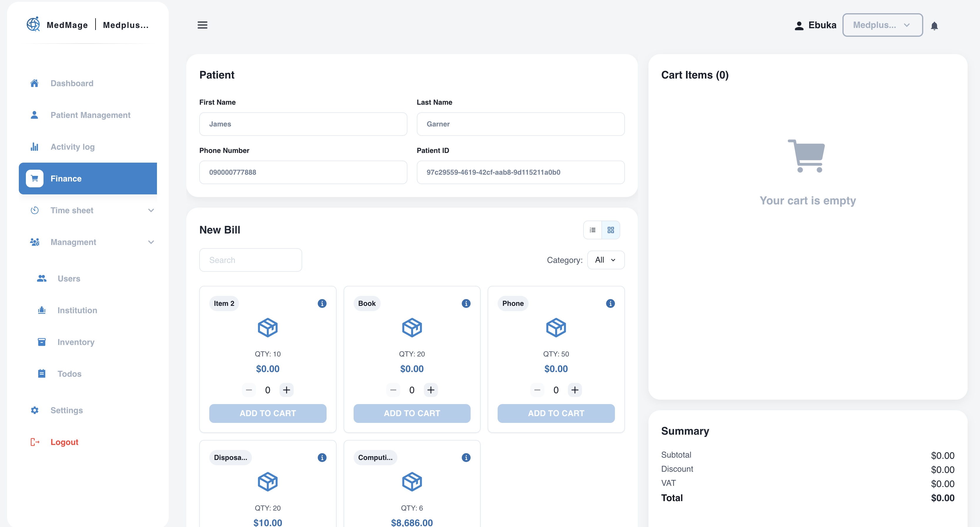Add Book to cart
Screen dimensions: 980x527
coord(412,413)
